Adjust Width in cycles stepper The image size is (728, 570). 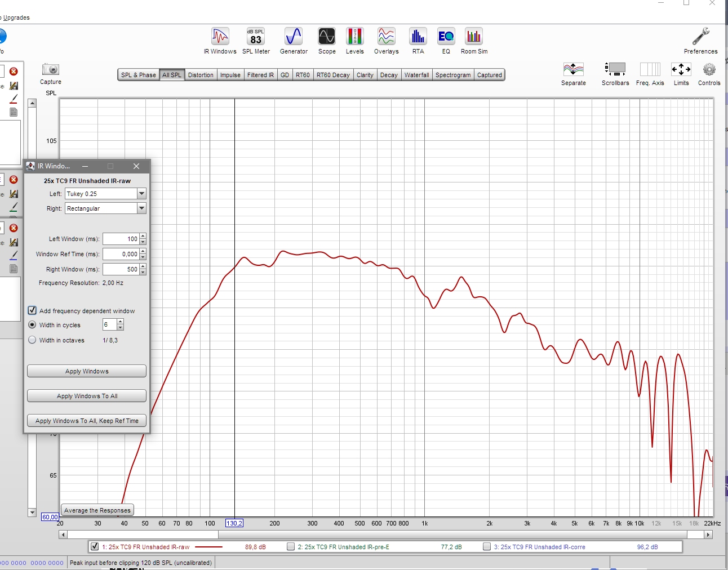tap(121, 324)
